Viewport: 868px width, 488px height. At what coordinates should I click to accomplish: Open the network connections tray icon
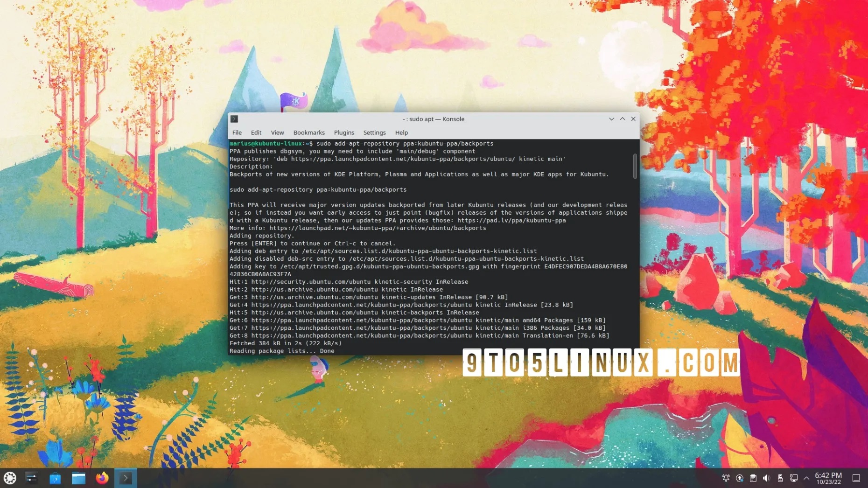click(x=793, y=478)
